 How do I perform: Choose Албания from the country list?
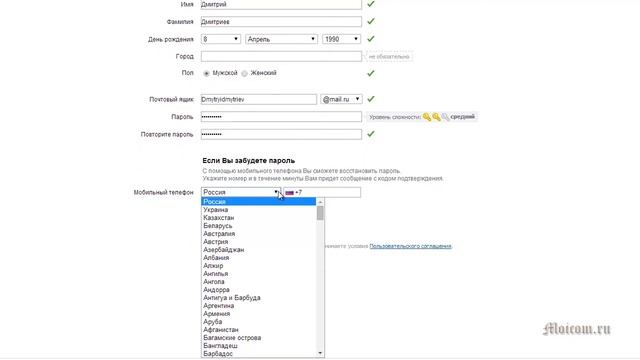tap(259, 258)
